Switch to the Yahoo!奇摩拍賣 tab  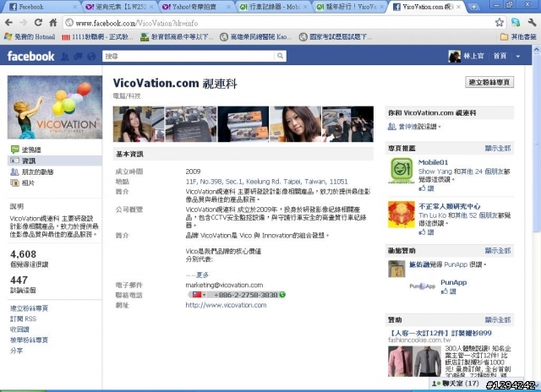tap(195, 7)
